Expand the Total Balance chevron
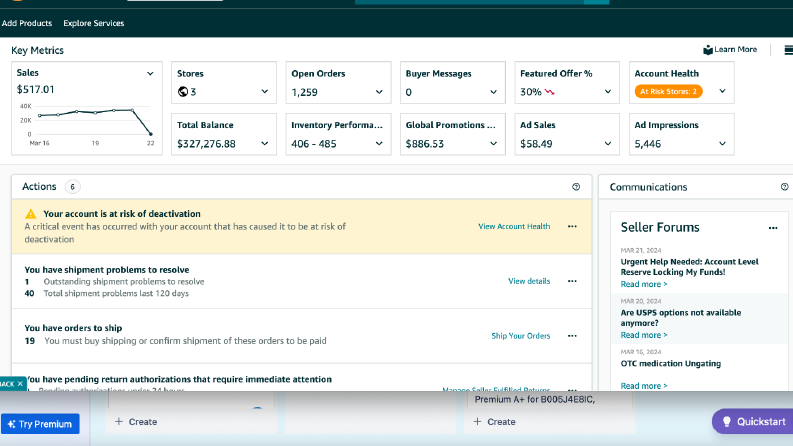The image size is (793, 446). (265, 144)
